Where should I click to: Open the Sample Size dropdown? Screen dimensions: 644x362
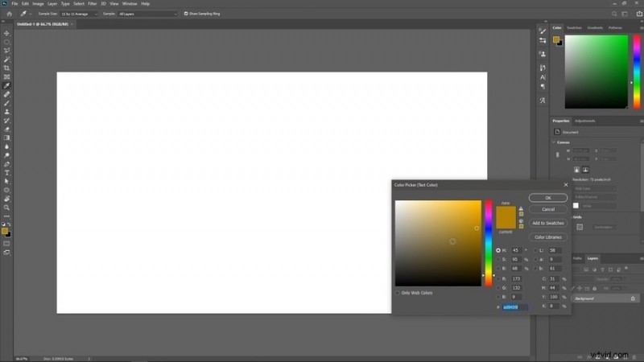click(79, 14)
